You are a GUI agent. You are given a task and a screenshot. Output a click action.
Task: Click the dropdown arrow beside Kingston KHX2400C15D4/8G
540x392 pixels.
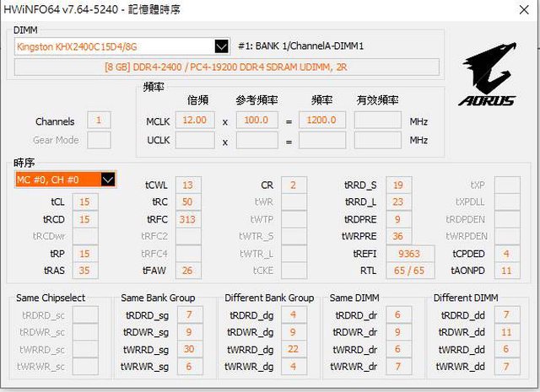pyautogui.click(x=222, y=46)
